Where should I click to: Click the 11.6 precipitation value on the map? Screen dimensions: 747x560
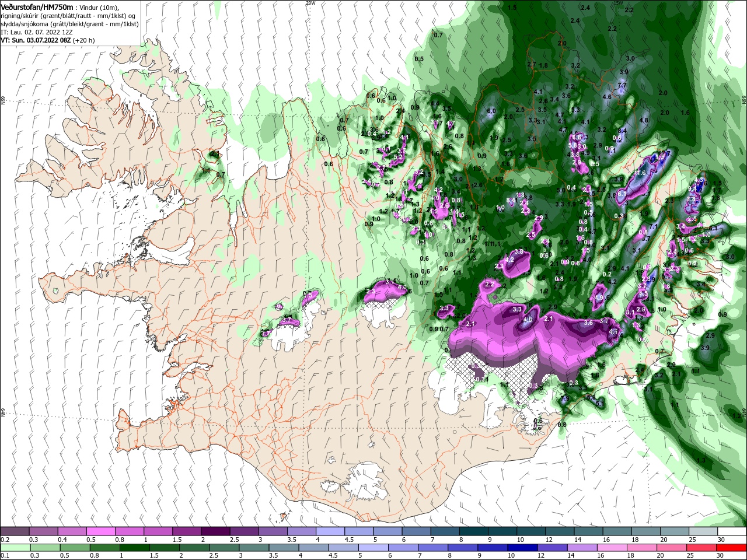pyautogui.click(x=640, y=173)
